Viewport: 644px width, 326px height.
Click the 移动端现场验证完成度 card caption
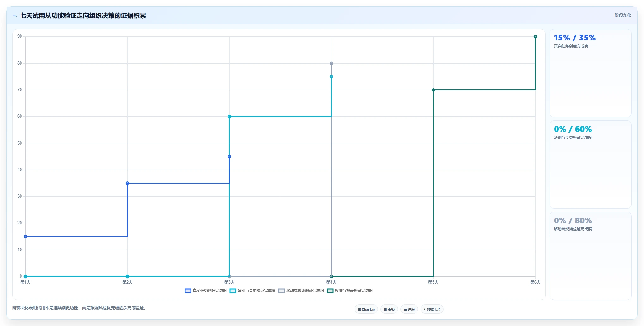[573, 229]
